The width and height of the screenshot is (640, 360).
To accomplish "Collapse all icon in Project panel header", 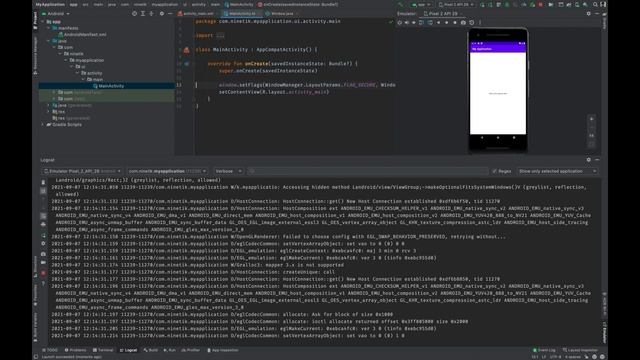I will 151,14.
